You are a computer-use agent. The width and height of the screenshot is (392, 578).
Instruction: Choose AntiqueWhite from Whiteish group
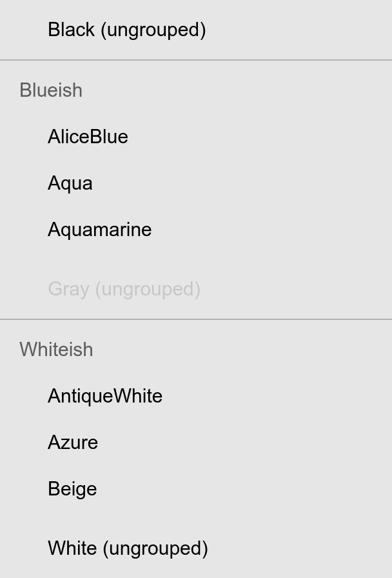tap(196, 396)
